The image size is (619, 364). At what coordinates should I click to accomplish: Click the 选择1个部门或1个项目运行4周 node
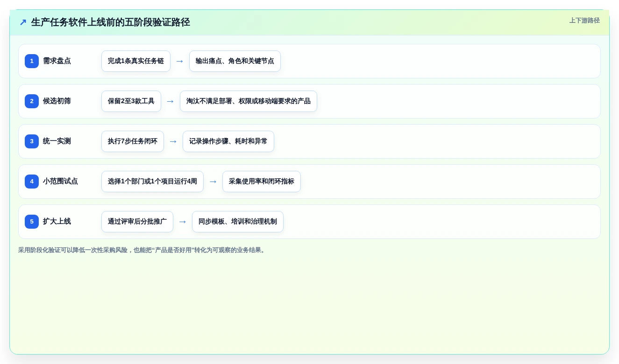click(x=152, y=182)
